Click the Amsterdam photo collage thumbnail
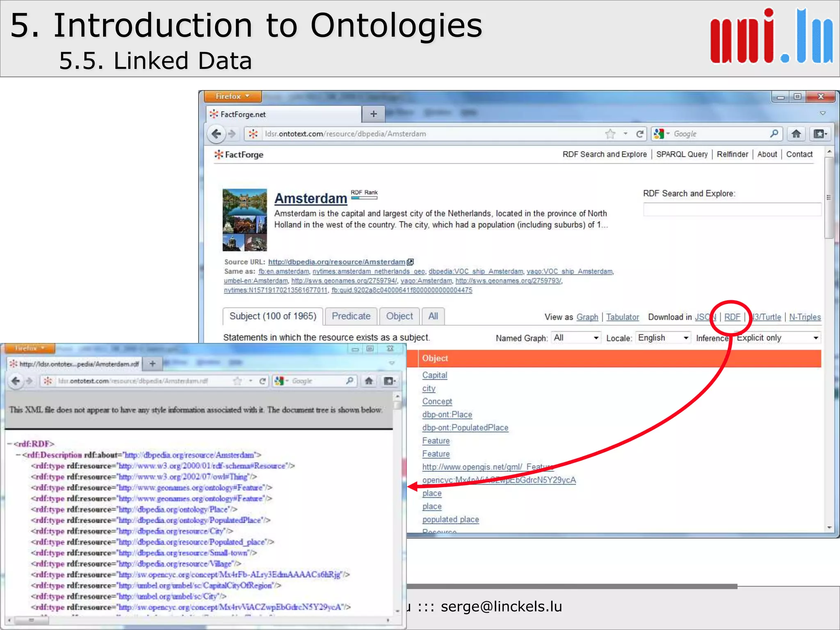840x630 pixels. pos(245,220)
